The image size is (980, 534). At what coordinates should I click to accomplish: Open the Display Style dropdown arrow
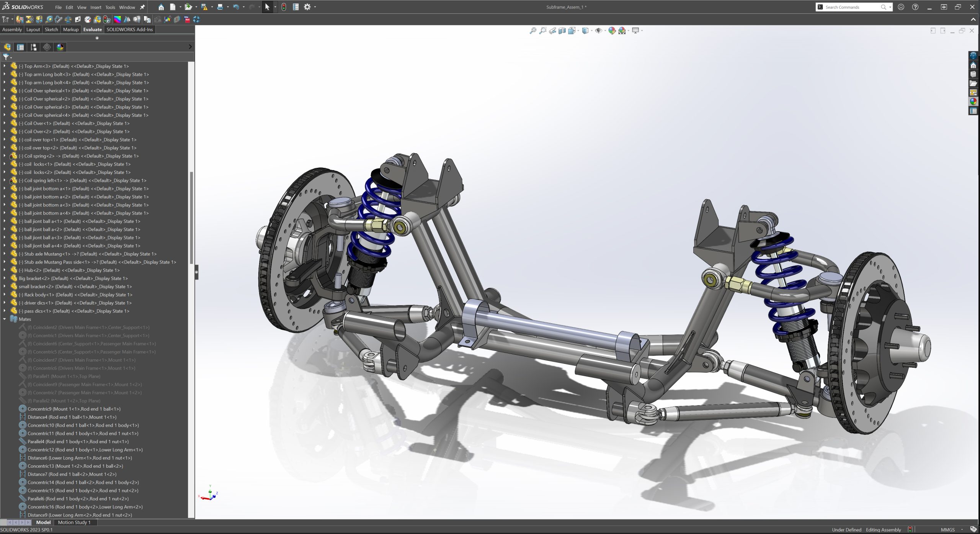click(592, 31)
